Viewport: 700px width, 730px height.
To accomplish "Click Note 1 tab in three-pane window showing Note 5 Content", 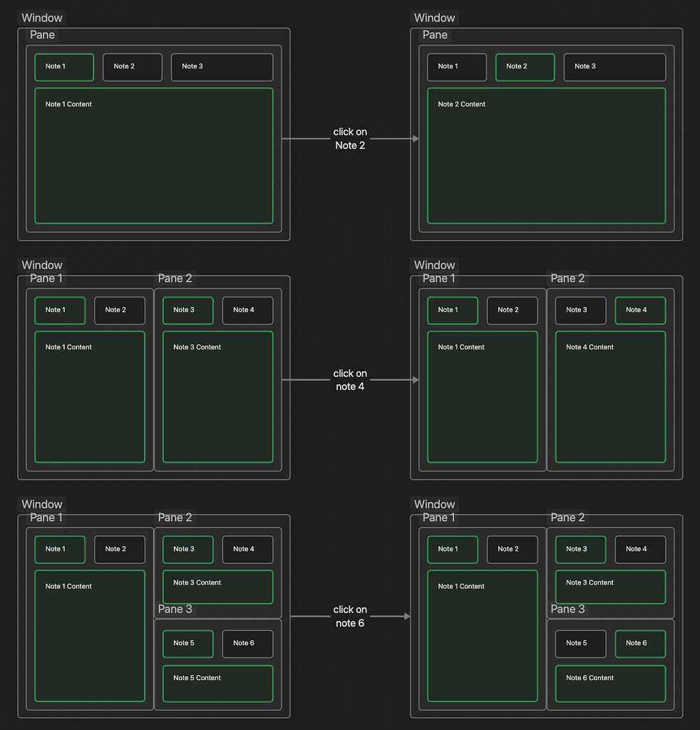I will coord(60,550).
